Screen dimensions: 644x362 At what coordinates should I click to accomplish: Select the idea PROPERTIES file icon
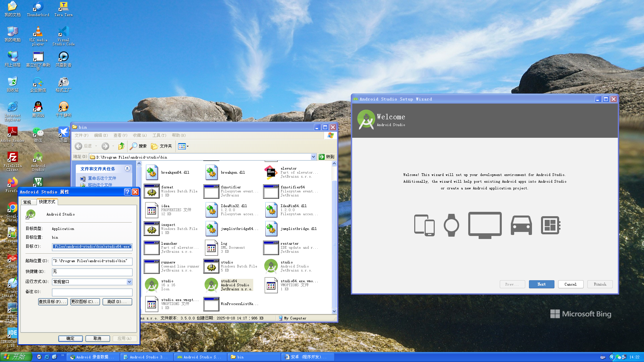[152, 210]
